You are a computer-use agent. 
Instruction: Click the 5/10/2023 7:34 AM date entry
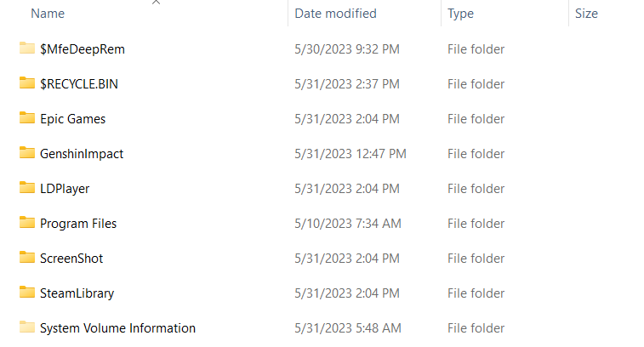(348, 224)
